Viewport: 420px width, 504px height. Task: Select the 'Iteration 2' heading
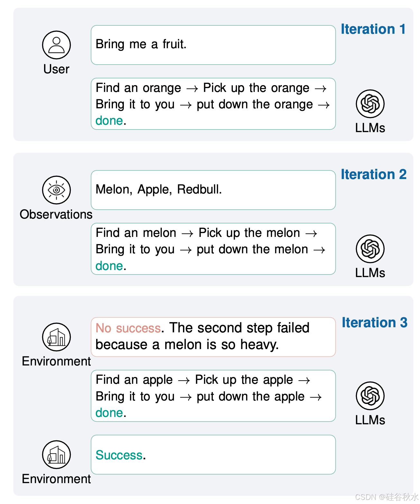point(373,175)
